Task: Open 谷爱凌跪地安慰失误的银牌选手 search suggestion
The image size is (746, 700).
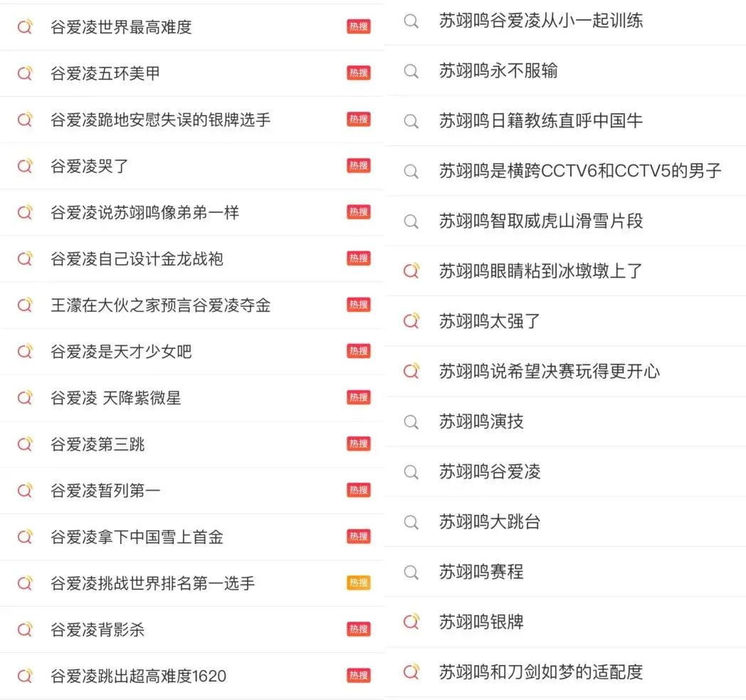Action: point(160,120)
